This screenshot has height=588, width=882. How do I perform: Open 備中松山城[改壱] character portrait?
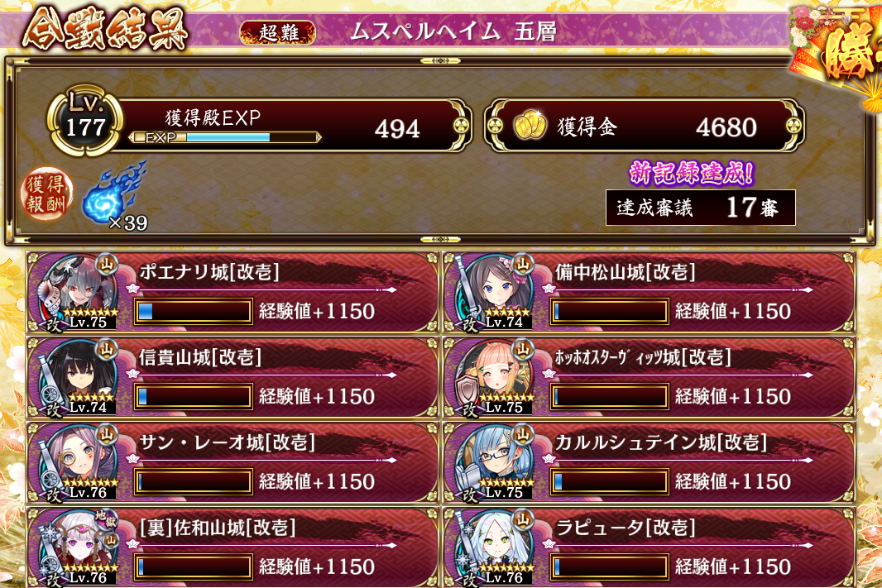tap(493, 292)
